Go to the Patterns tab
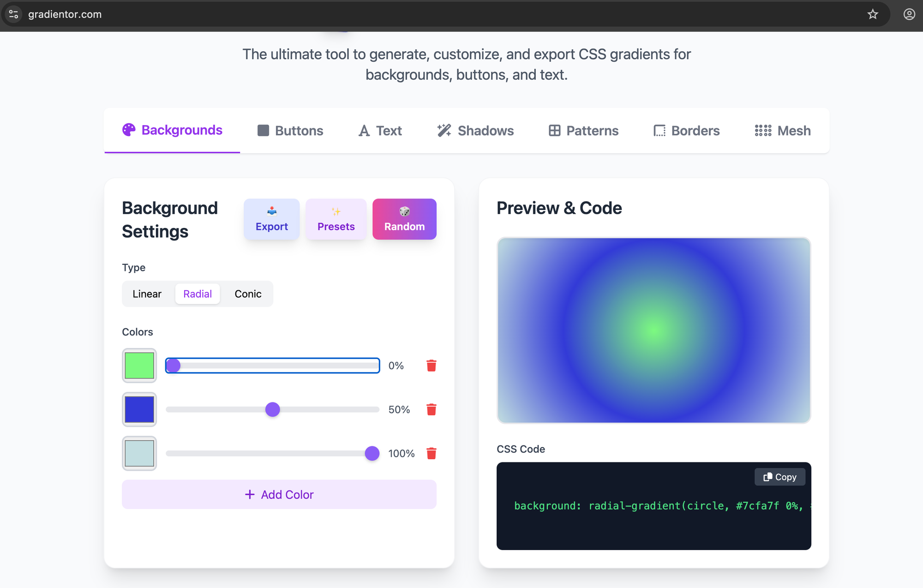The image size is (923, 588). (x=583, y=131)
